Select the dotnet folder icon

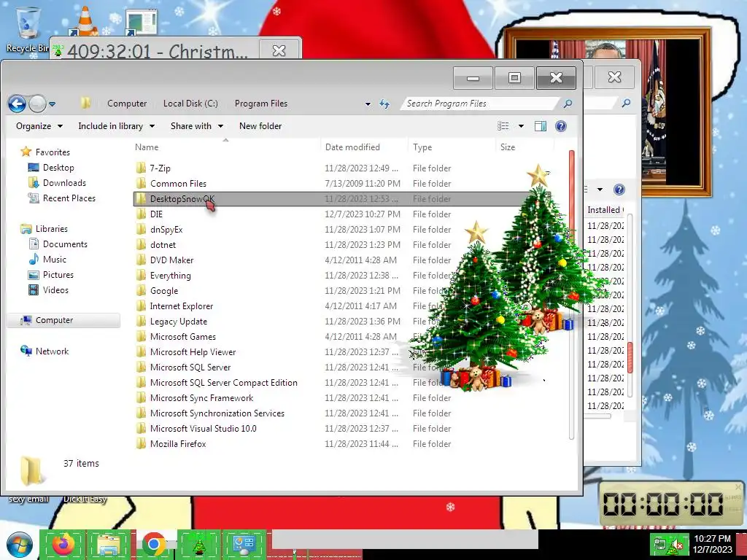pyautogui.click(x=141, y=244)
